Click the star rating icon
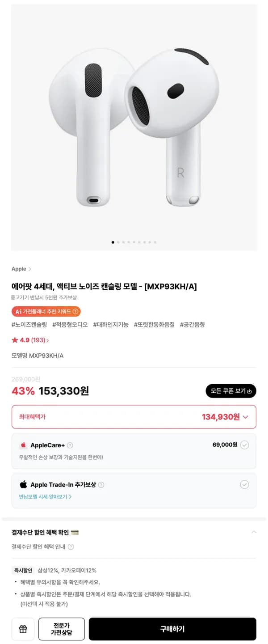 (15, 340)
